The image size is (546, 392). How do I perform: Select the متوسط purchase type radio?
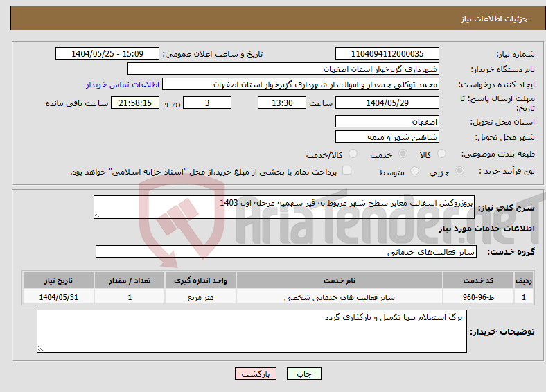(x=414, y=171)
